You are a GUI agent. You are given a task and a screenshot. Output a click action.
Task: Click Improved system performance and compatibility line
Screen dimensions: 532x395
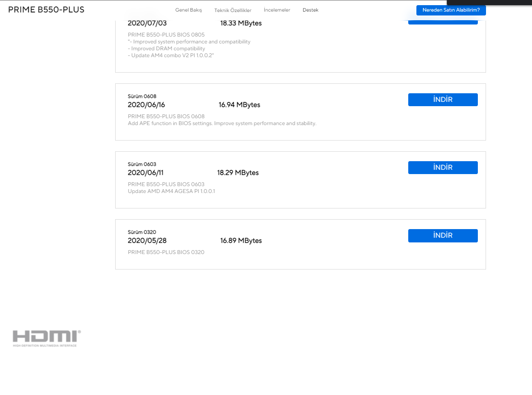(x=189, y=42)
